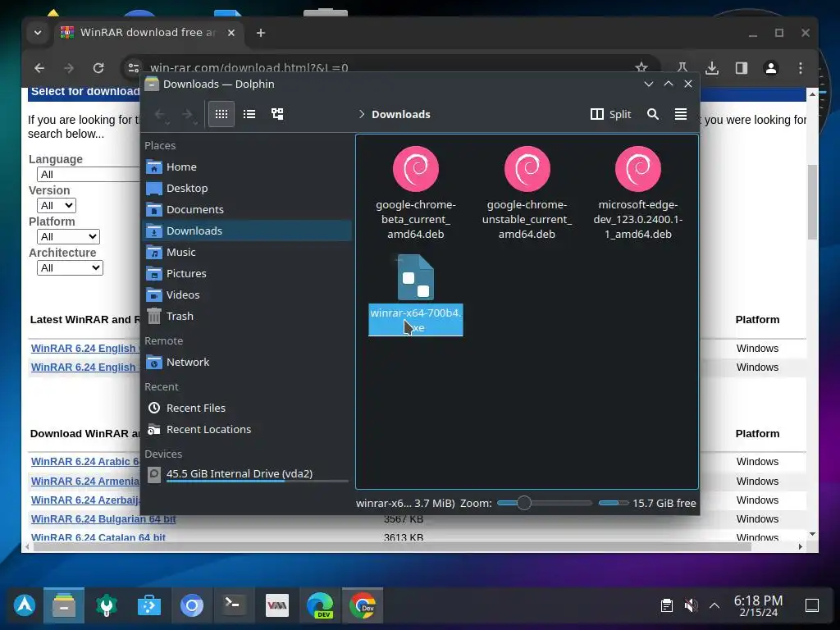This screenshot has width=840, height=630.
Task: Expand the Downloads breadcrumb chevron
Action: 362,114
